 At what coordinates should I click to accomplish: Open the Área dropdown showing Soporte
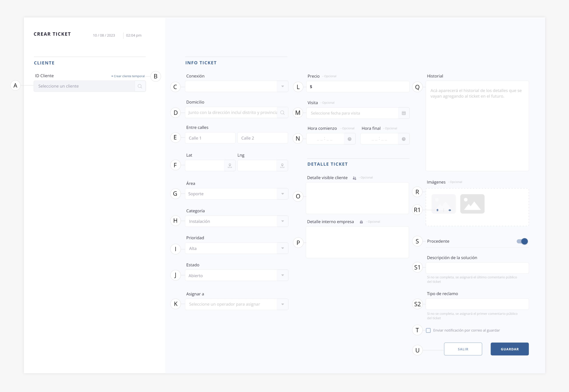(x=282, y=194)
